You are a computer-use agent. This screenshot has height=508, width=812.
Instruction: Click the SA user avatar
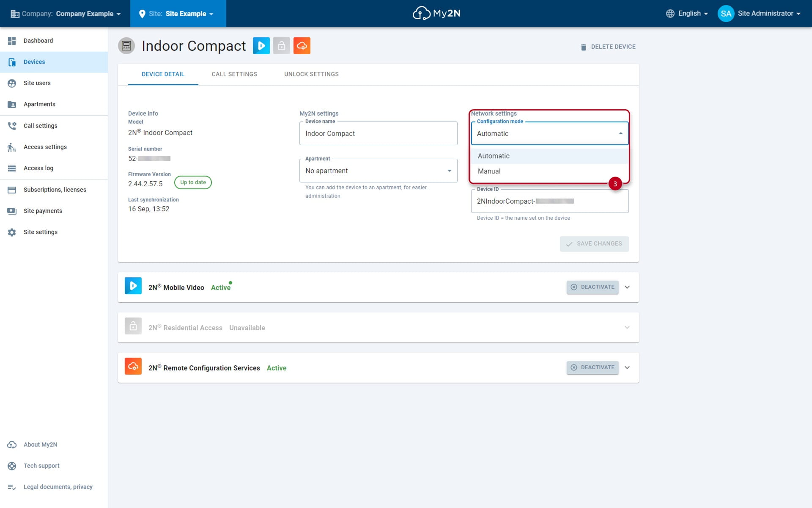click(x=726, y=14)
